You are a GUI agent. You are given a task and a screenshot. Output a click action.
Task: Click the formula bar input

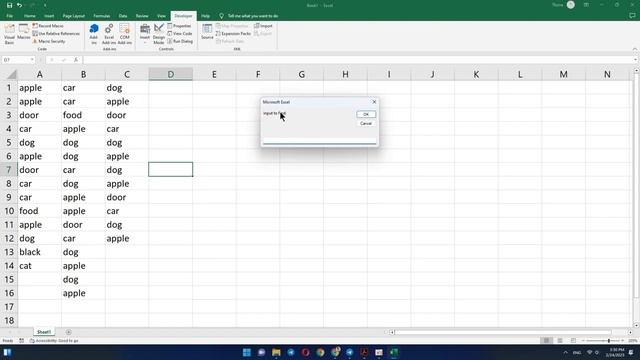359,60
